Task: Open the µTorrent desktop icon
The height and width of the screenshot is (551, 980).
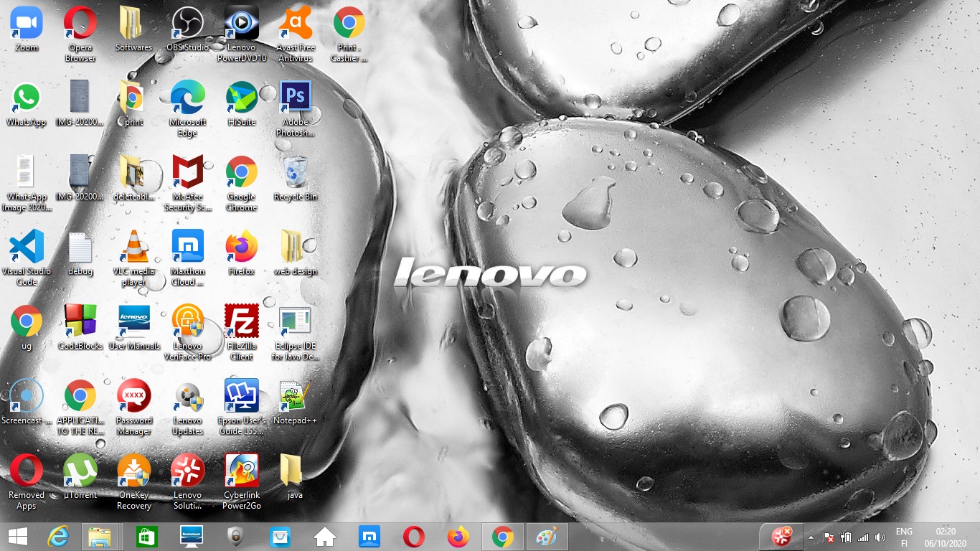Action: 80,471
